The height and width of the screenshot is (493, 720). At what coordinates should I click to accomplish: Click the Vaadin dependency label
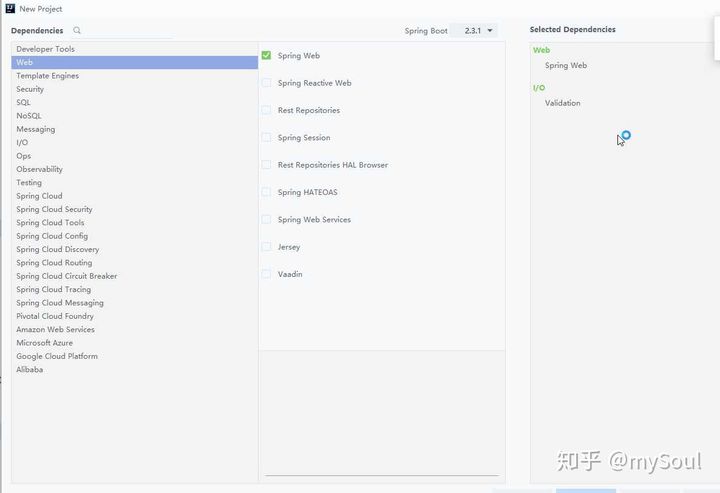(x=290, y=274)
